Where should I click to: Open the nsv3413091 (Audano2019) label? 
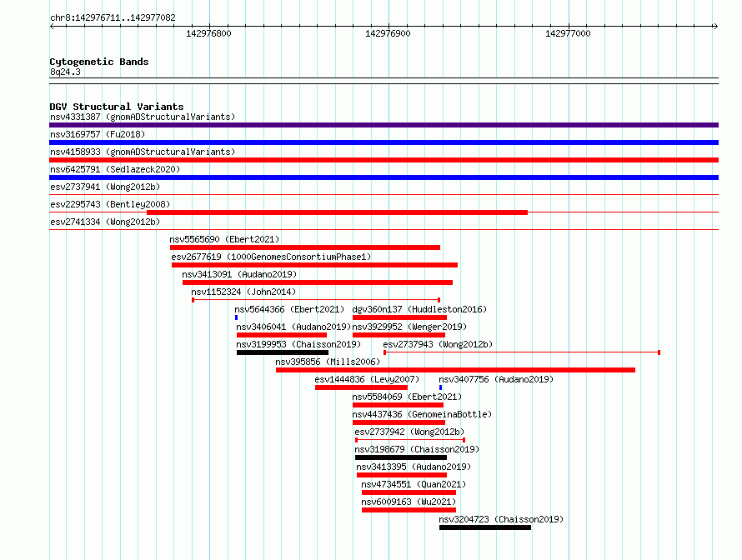[x=239, y=274]
